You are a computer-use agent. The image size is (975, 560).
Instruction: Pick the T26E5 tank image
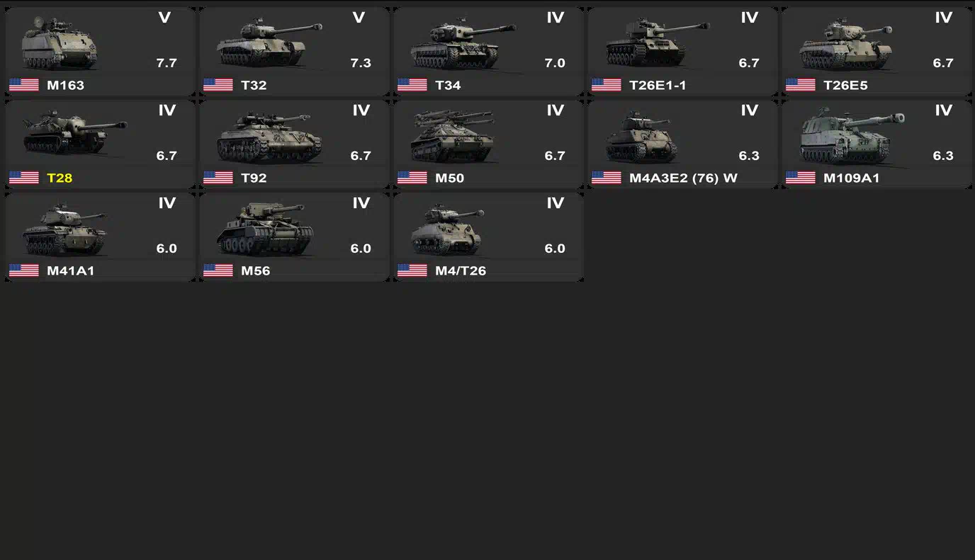click(x=846, y=44)
